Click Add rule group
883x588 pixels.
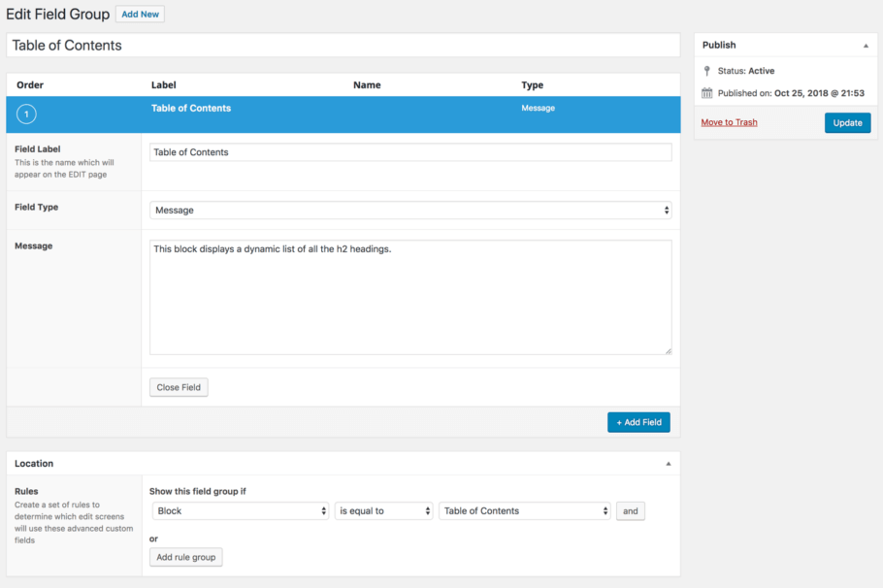pos(185,557)
